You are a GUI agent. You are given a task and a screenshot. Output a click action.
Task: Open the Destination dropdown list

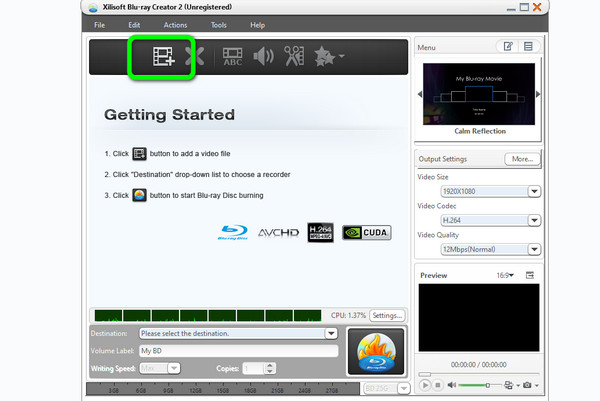coord(331,334)
